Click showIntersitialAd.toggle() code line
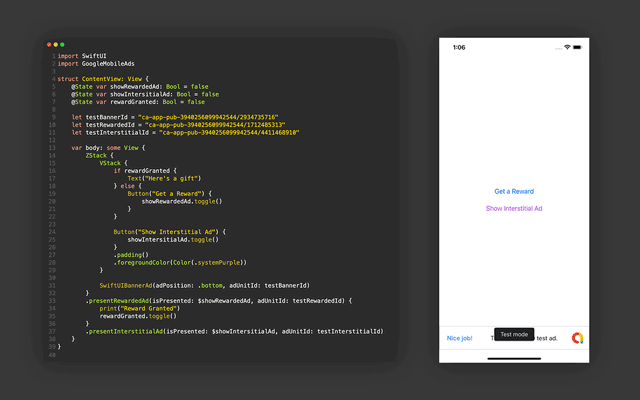Image resolution: width=640 pixels, height=400 pixels. [173, 240]
